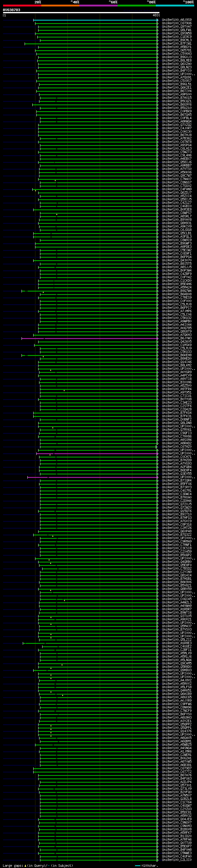Open hit UniRef100_B5CQZ1

coord(177,101)
